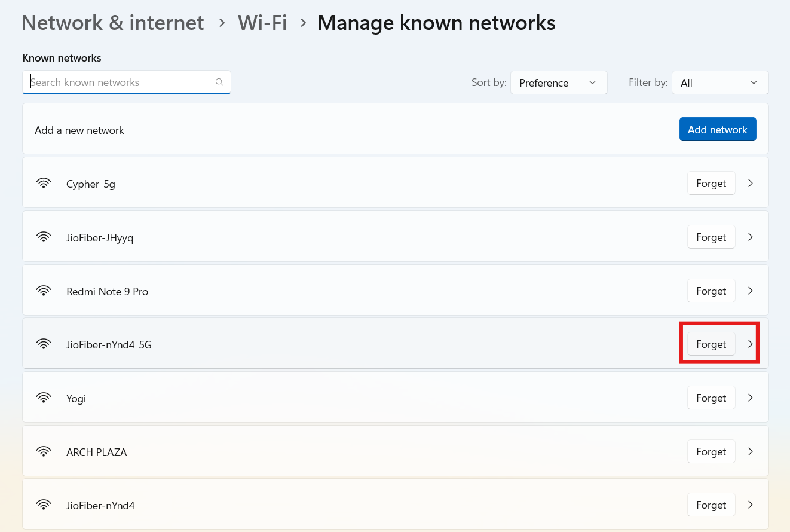Expand the ARCH PLAZA network details chevron
Viewport: 790px width, 532px height.
751,451
